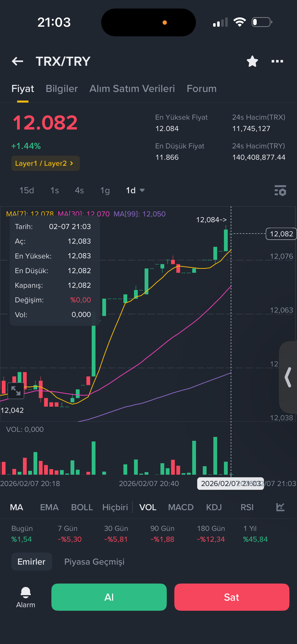Expand the side panel chevron handle
Screen dimensions: 297x644
288,377
